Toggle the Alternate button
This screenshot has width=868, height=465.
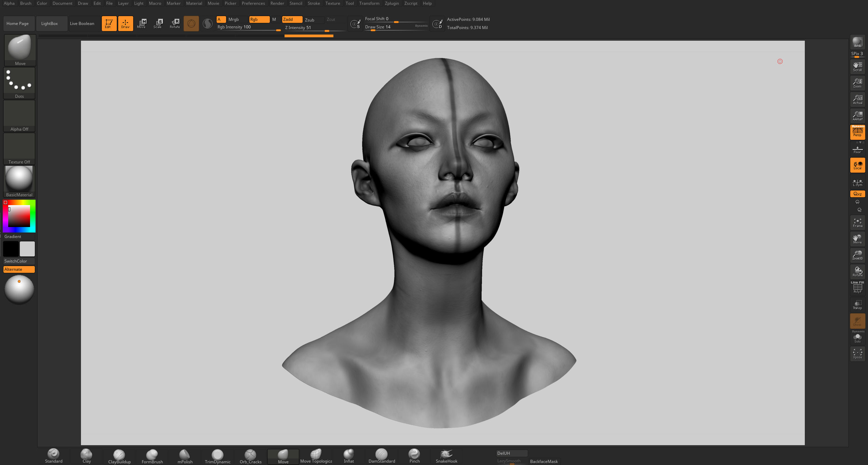coord(19,269)
